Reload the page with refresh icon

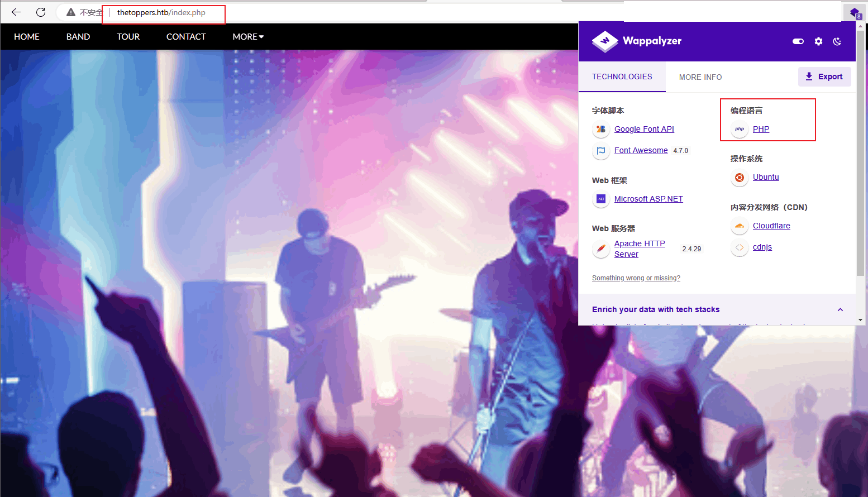(41, 12)
